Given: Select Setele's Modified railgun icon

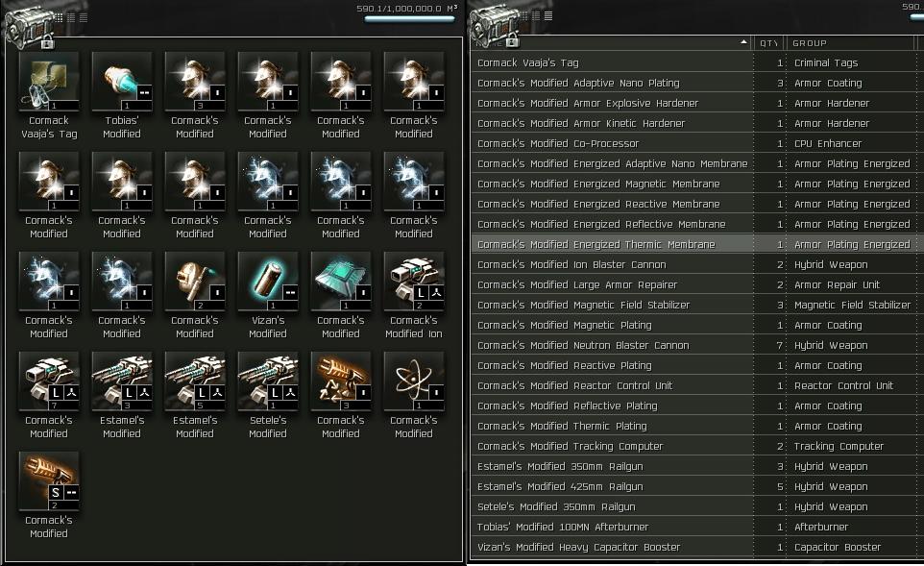Looking at the screenshot, I should pos(268,381).
